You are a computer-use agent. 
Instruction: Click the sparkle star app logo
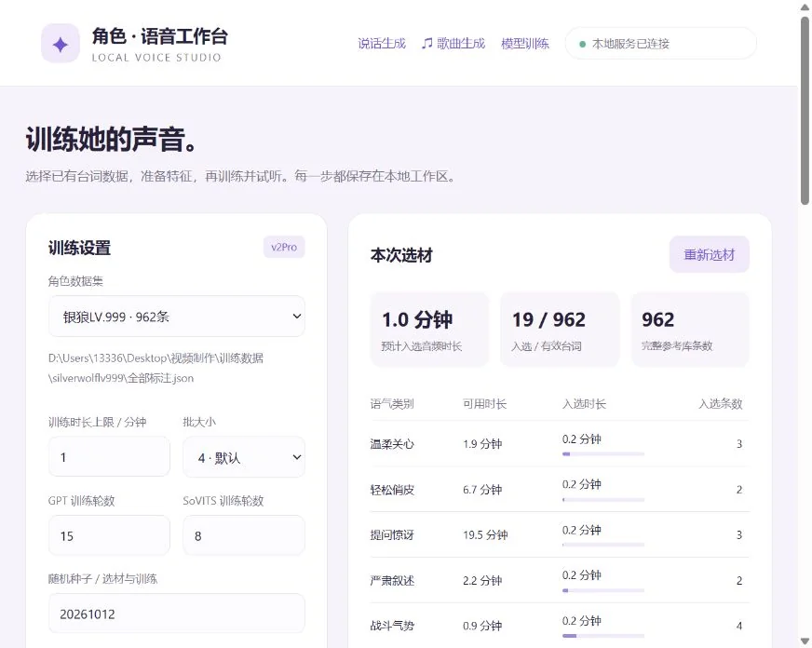[61, 44]
